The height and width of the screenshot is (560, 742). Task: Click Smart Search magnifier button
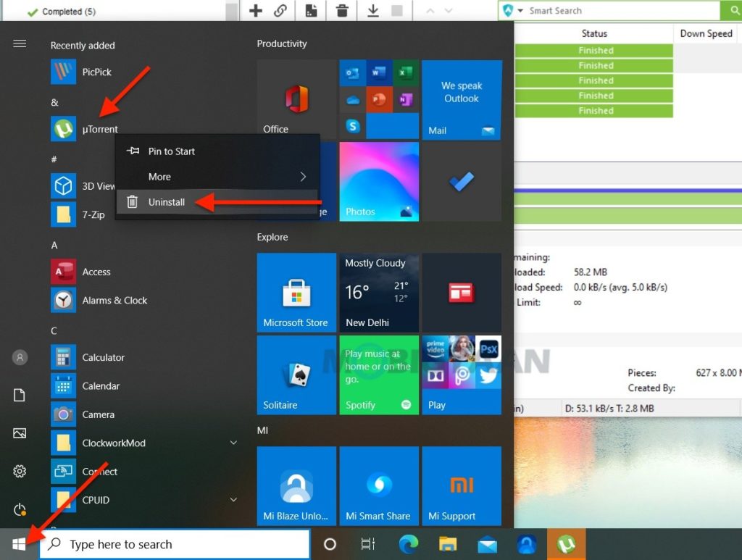tap(732, 10)
